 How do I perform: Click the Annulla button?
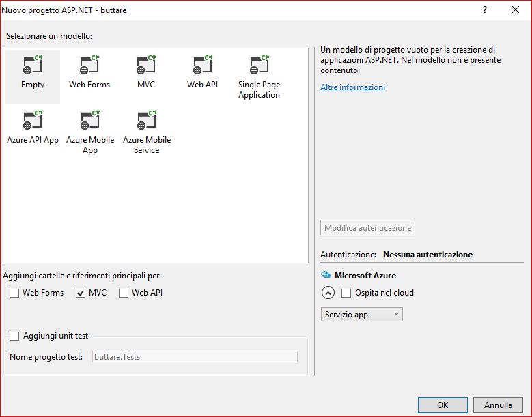[x=498, y=405]
